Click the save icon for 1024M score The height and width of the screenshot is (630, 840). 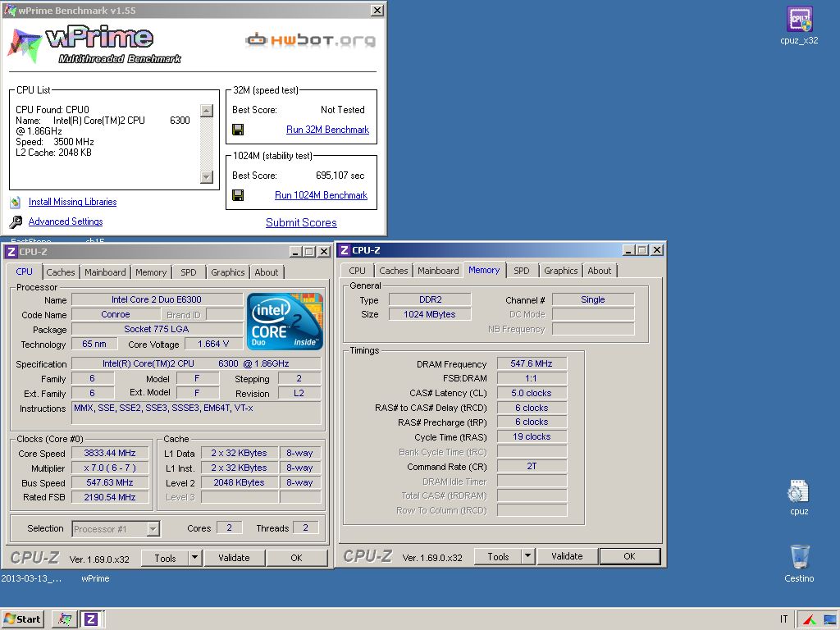pyautogui.click(x=239, y=195)
